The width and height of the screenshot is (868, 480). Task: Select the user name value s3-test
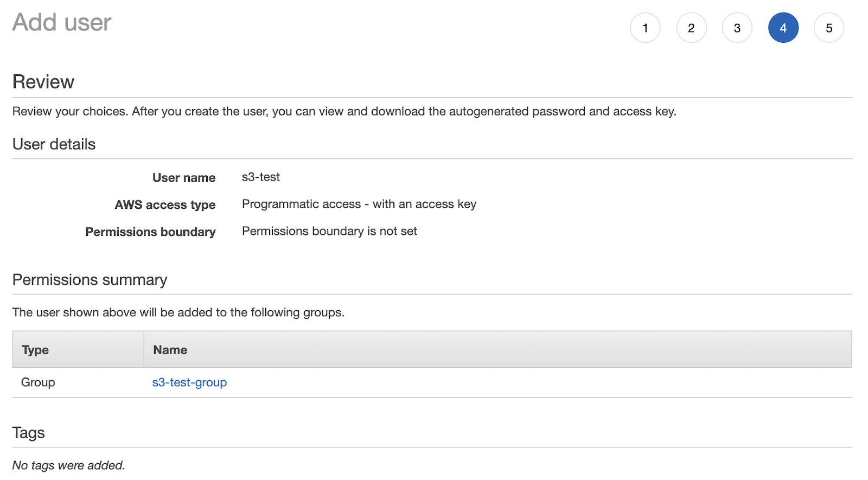(x=261, y=177)
